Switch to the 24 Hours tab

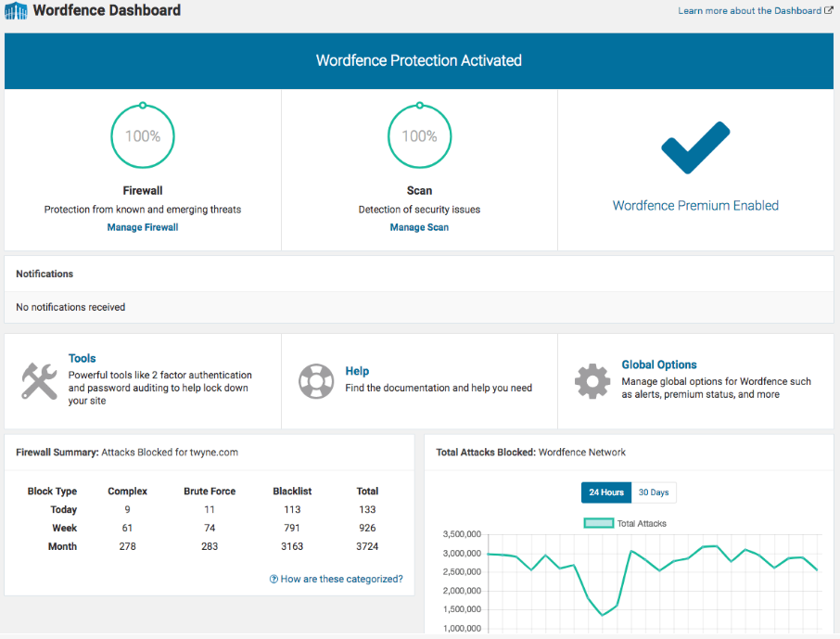605,492
